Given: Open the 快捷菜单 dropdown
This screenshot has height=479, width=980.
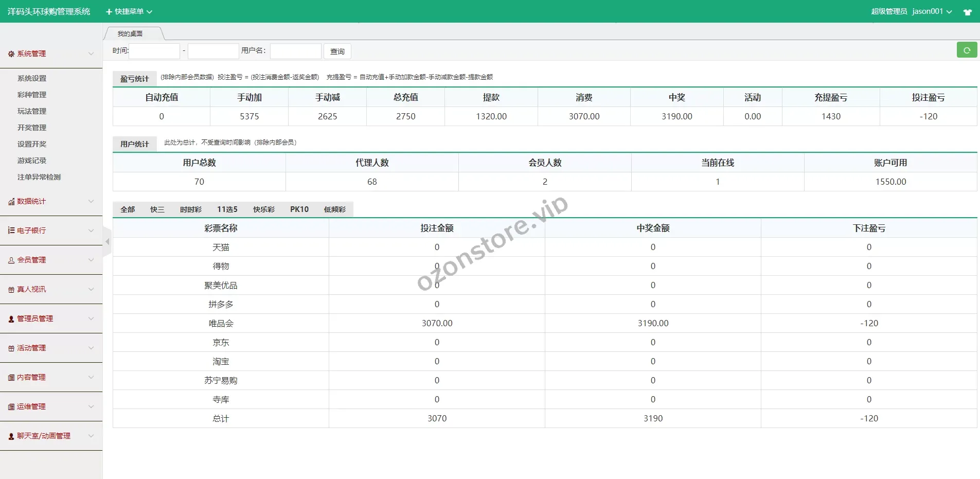Looking at the screenshot, I should (x=129, y=11).
